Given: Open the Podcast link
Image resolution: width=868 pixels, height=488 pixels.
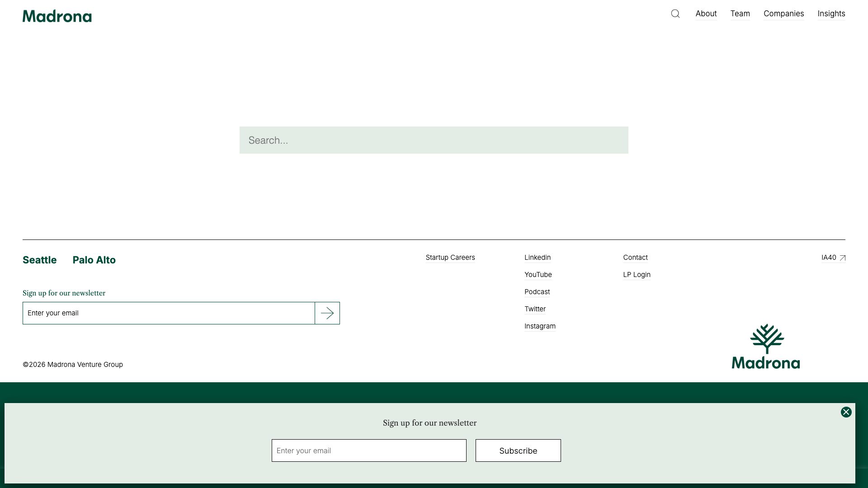Looking at the screenshot, I should 537,291.
